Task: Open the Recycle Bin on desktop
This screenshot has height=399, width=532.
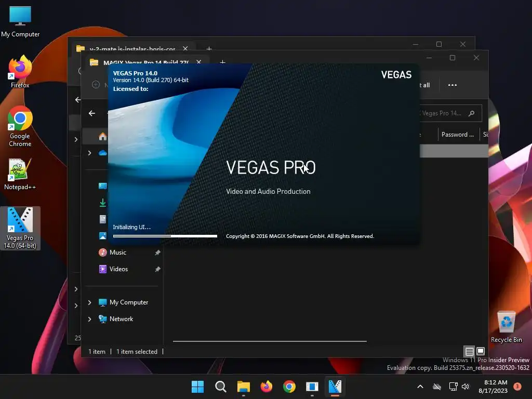Action: (506, 327)
